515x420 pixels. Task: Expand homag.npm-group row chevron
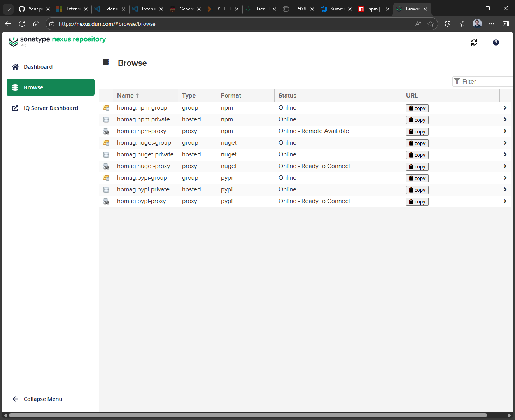coord(505,108)
